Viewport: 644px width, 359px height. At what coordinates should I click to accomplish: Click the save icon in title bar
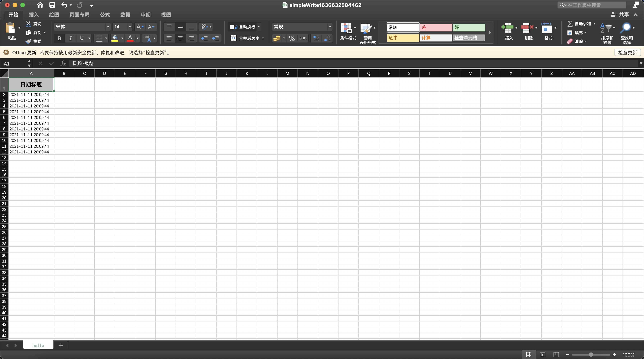click(52, 5)
